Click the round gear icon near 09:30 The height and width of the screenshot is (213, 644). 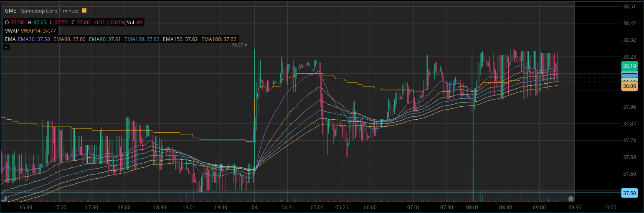571,199
